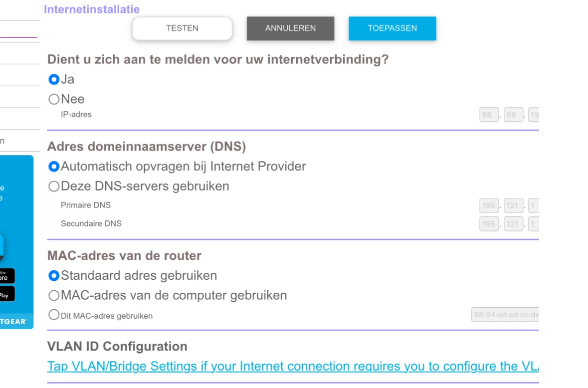Click the second Primaire DNS octet field
The image size is (588, 388).
tap(513, 205)
